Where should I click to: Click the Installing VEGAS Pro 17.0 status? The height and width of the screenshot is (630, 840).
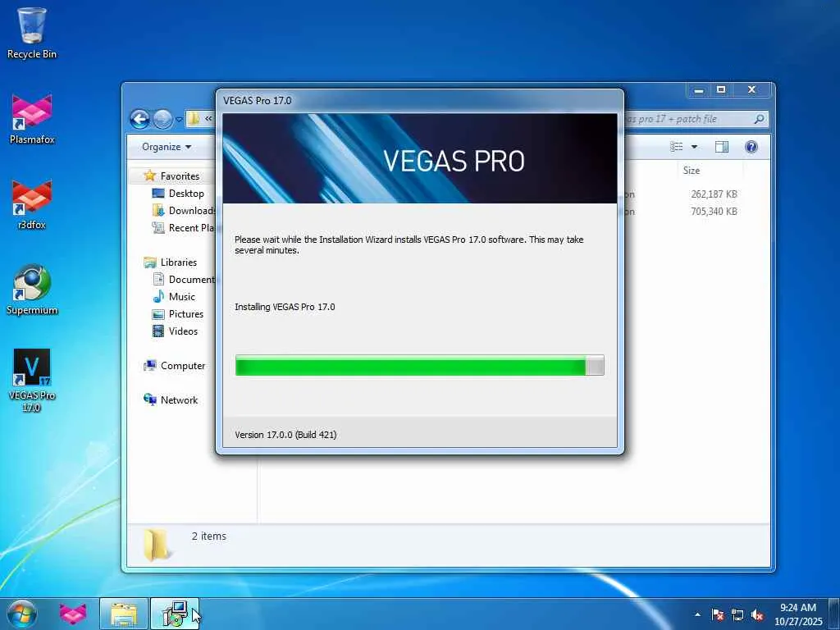tap(285, 307)
